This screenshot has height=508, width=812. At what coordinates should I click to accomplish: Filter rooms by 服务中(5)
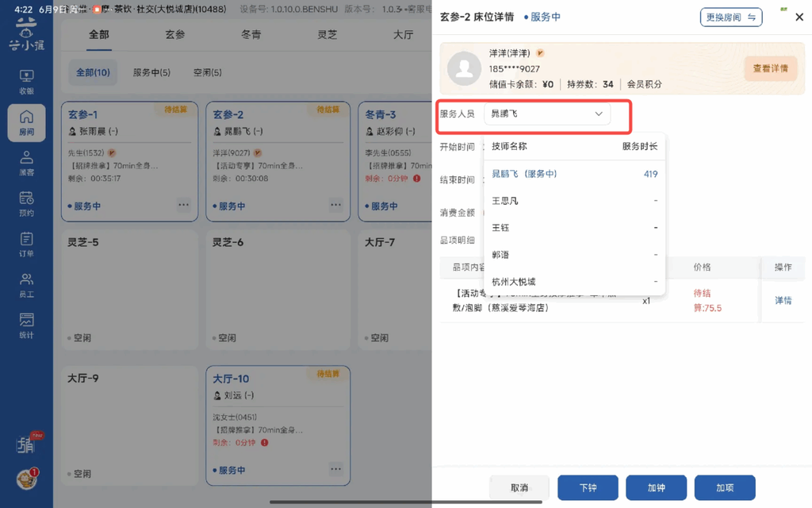(151, 72)
